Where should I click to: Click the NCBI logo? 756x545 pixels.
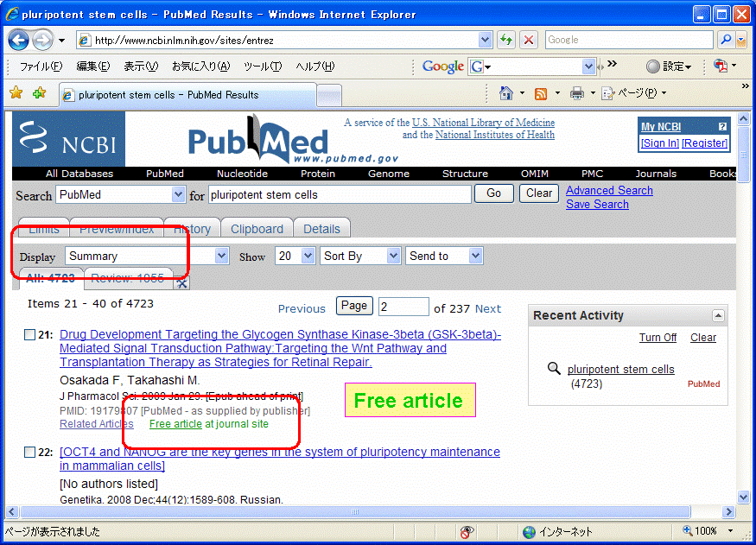click(68, 139)
